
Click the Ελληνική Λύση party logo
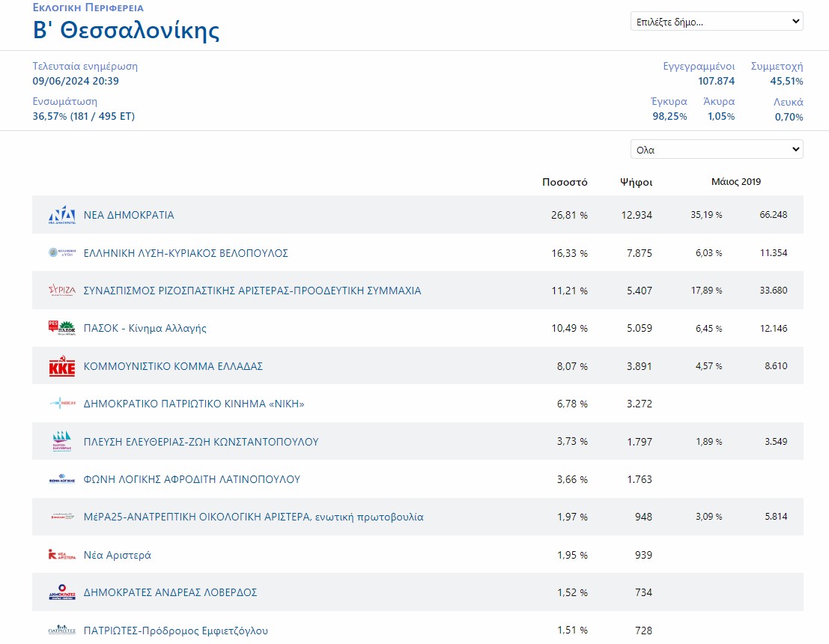(x=62, y=253)
